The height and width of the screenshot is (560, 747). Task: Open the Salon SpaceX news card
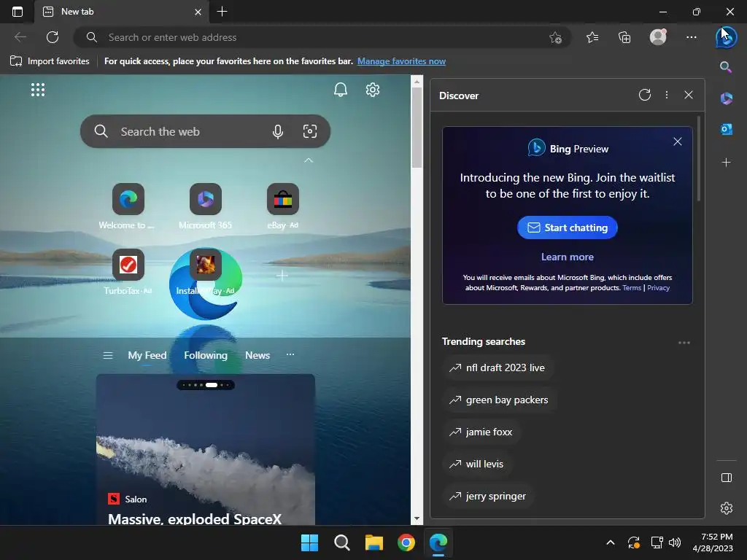205,450
